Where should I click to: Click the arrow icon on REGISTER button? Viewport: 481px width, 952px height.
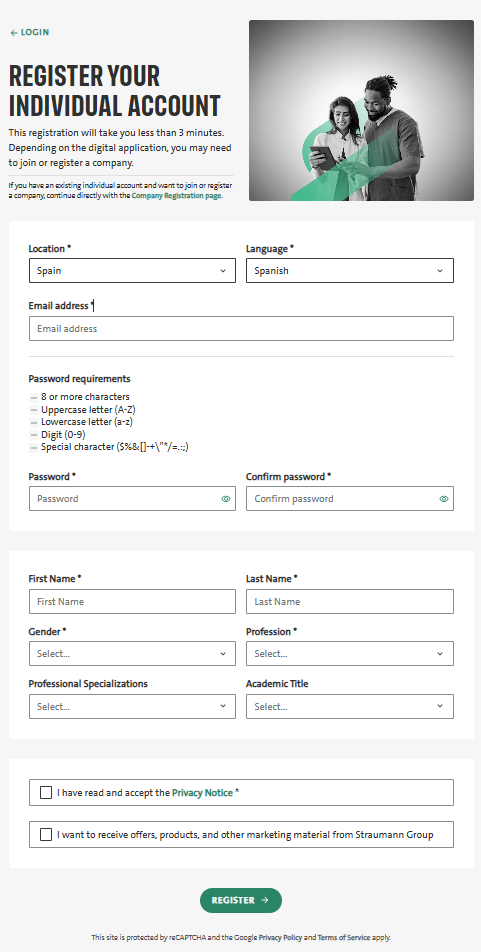pos(265,900)
